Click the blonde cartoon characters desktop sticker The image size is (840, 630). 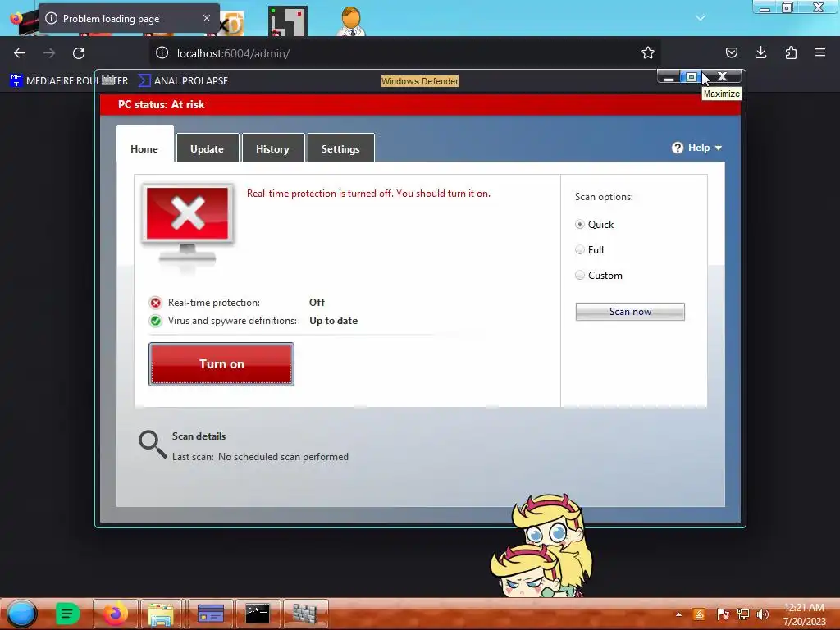[x=541, y=546]
